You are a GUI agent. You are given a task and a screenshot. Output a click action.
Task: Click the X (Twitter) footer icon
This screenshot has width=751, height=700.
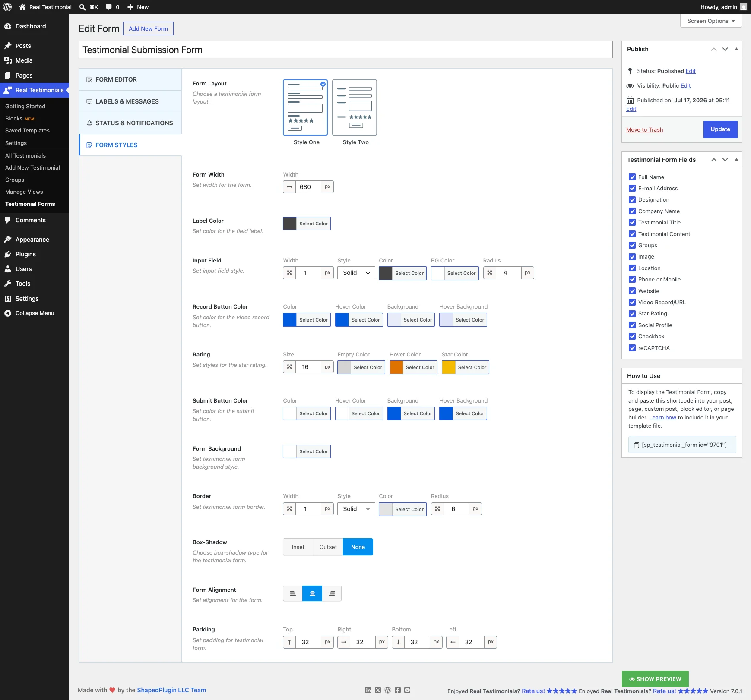(x=378, y=690)
